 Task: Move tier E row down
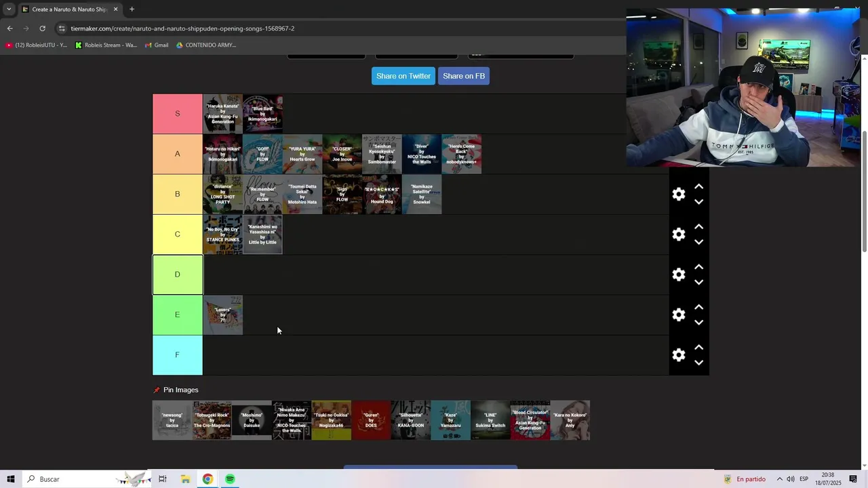tap(698, 322)
